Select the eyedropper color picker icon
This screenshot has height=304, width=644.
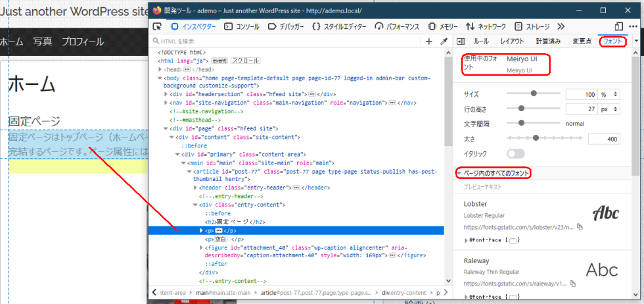point(444,41)
